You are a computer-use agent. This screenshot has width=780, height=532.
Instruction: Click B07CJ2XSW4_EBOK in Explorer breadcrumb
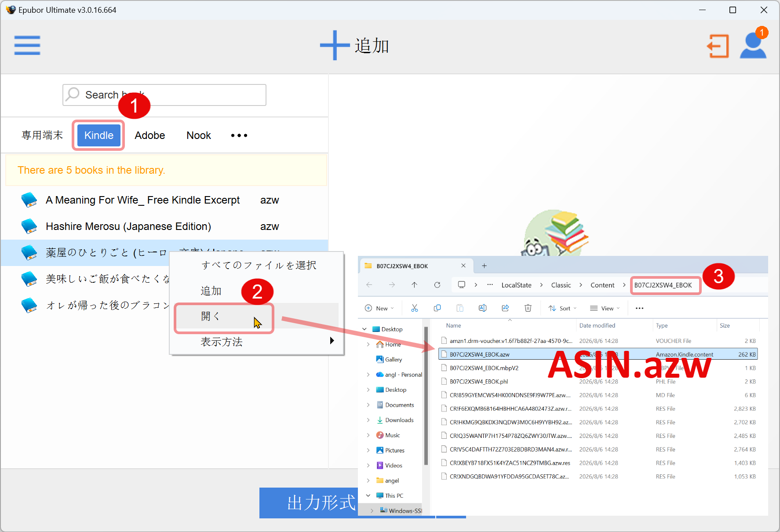(x=663, y=285)
